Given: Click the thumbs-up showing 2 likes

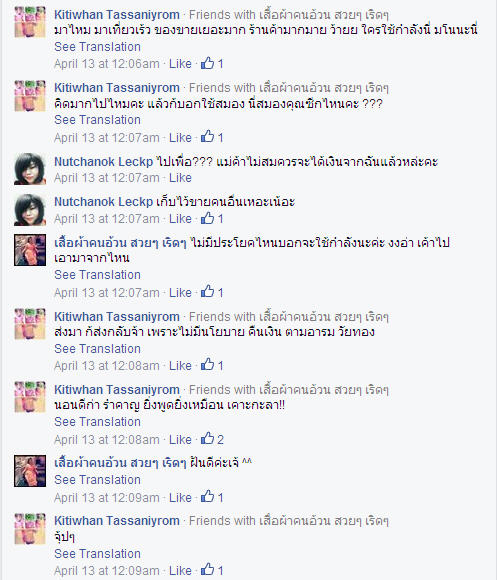Looking at the screenshot, I should 207,439.
